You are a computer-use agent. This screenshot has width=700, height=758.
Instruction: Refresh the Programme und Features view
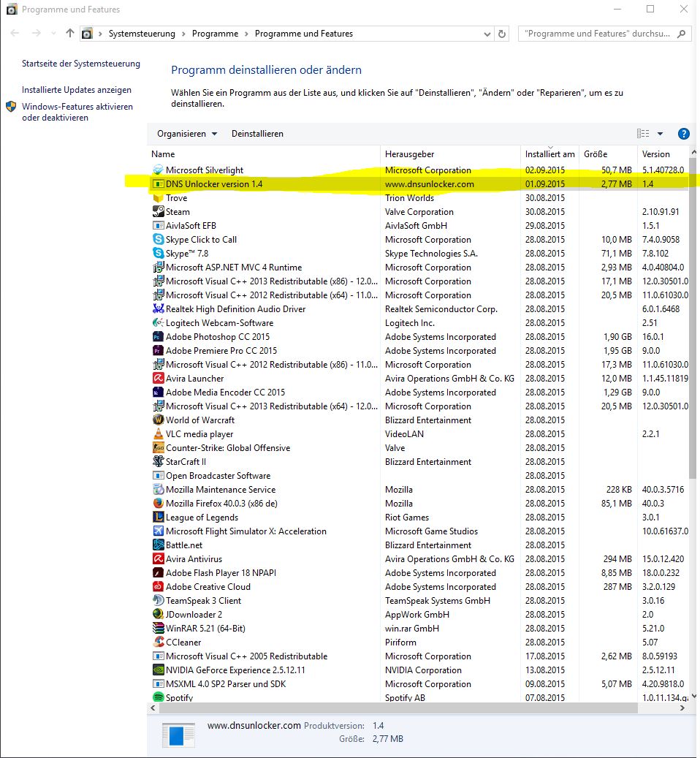pos(502,34)
